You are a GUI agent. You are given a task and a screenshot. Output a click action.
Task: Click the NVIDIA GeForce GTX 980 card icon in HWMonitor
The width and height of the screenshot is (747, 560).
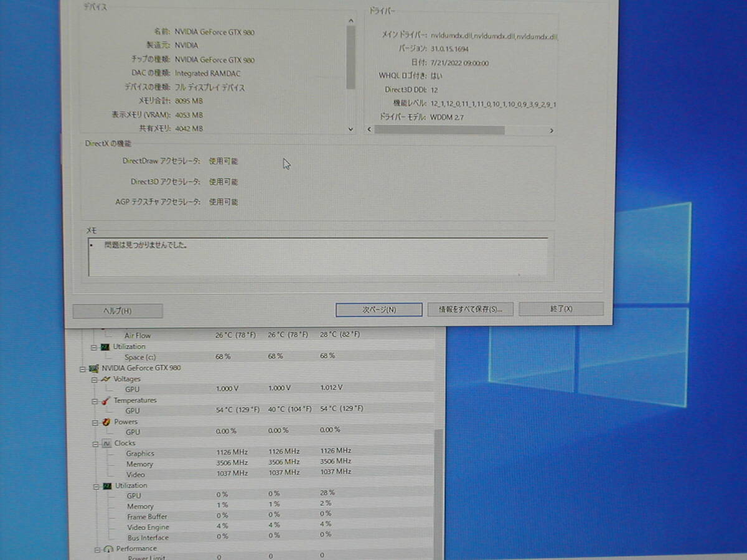tap(94, 368)
